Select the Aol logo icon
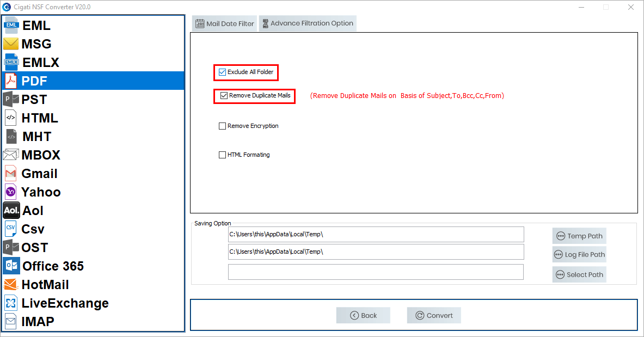This screenshot has height=337, width=644. (11, 210)
